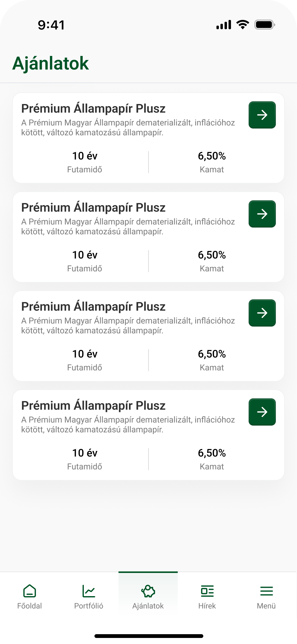The image size is (297, 644).
Task: Click the 9:41 clock in the status bar
Action: (x=51, y=25)
